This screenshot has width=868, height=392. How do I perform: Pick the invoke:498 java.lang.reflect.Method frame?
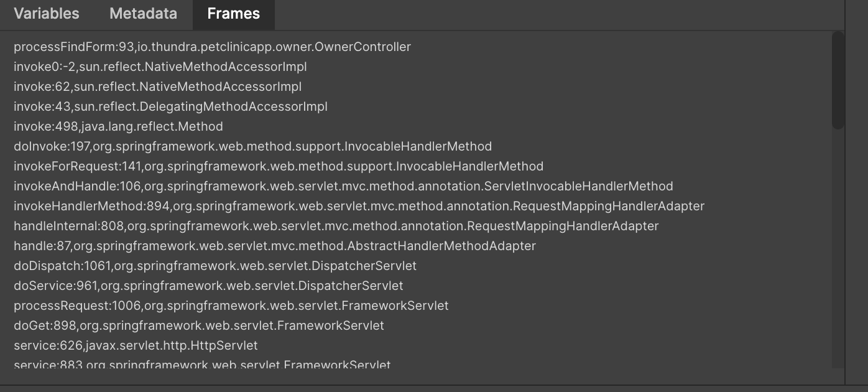(118, 126)
